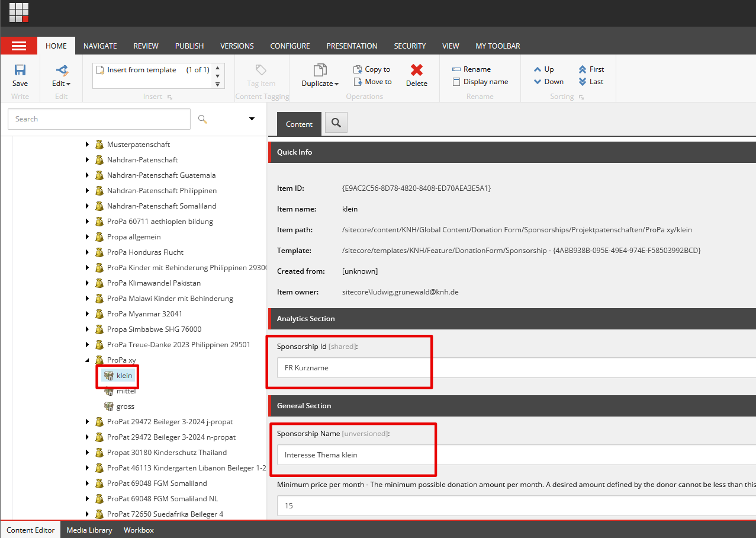Click the Sponsorship Name input field
Screen dimensions: 756x538
pyautogui.click(x=516, y=455)
